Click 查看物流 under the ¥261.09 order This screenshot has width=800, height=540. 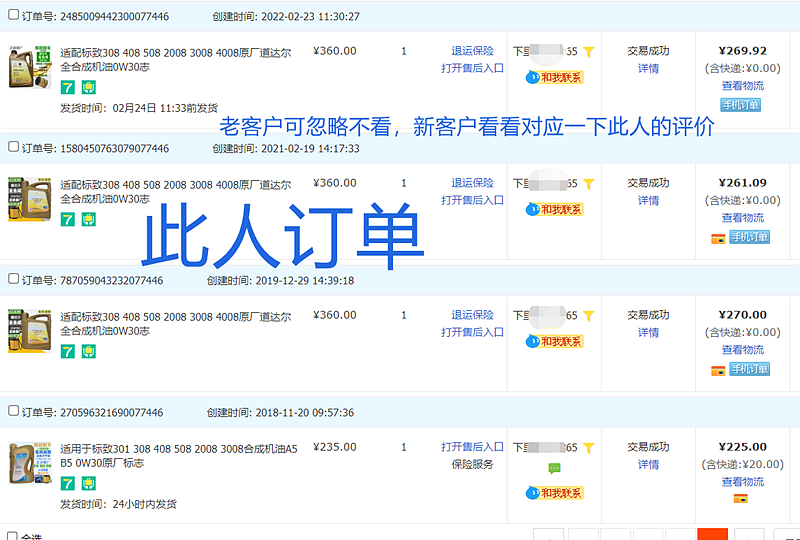(742, 218)
